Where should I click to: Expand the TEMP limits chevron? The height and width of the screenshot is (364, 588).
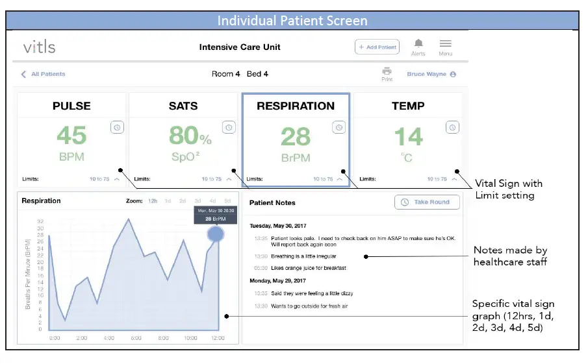(455, 179)
